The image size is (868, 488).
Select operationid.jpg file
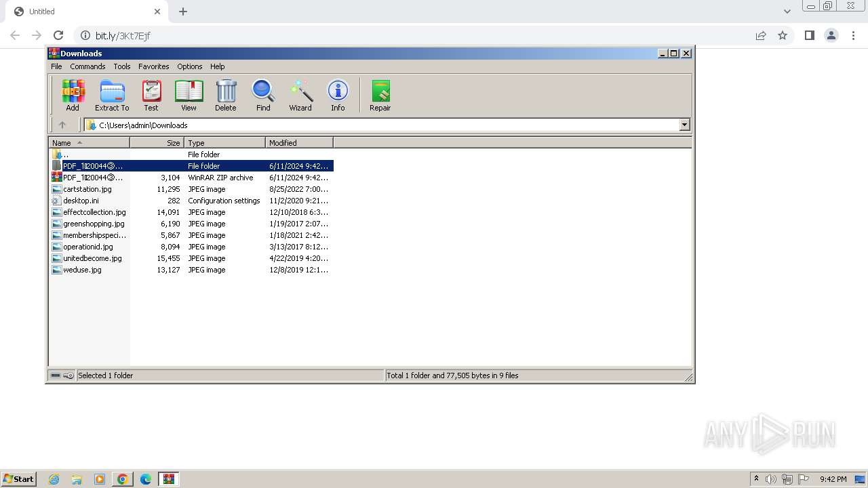point(191,247)
